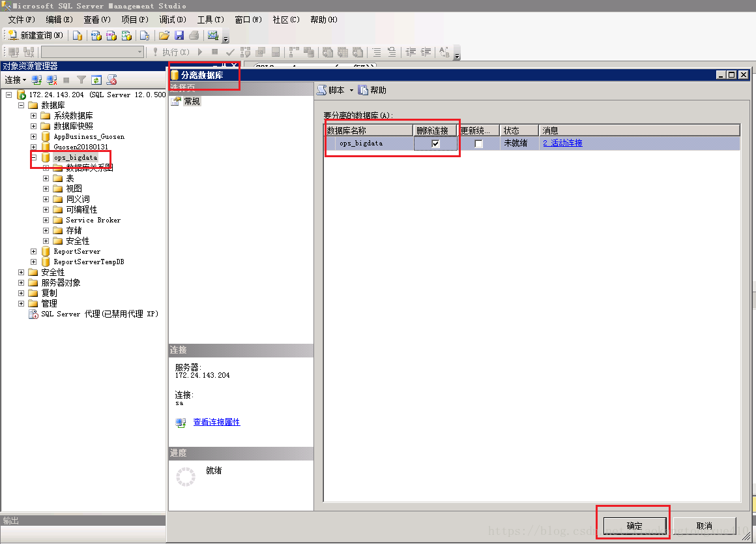Click the Save floppy disk icon
The height and width of the screenshot is (544, 756).
click(179, 36)
